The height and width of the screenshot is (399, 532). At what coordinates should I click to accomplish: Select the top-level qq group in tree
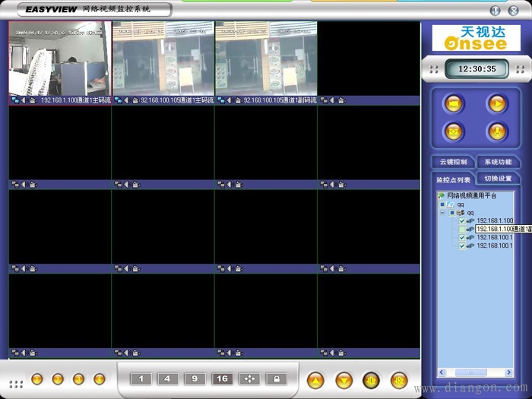[x=460, y=204]
